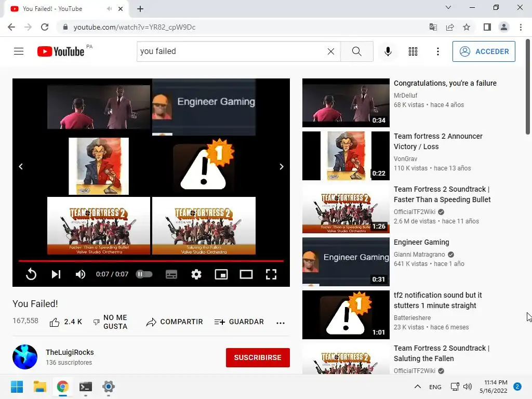Viewport: 532px width, 399px height.
Task: Open sidebar 'Engineer Gaming' video thumbnail
Action: pos(345,262)
